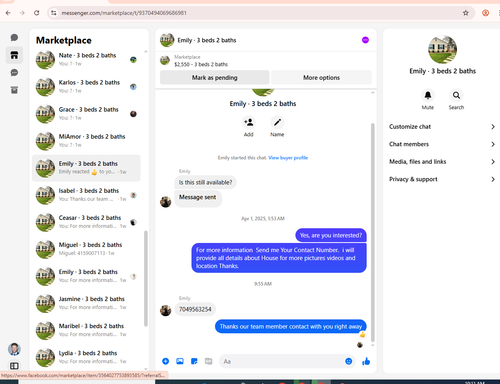Image resolution: width=500 pixels, height=384 pixels.
Task: Open Karlos 3 beds 2 baths conversation
Action: tap(87, 87)
